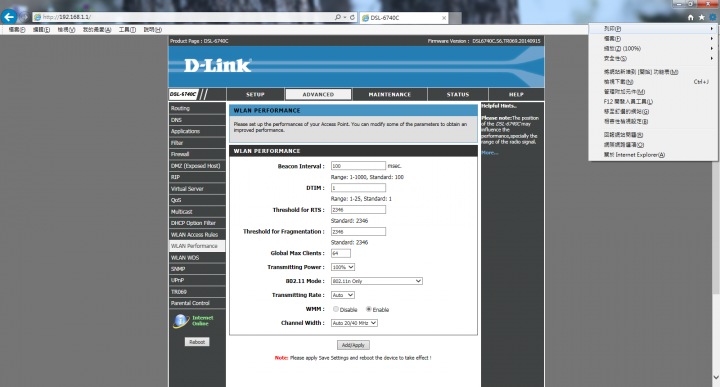
Task: Click the Add/Apply button
Action: tap(353, 345)
